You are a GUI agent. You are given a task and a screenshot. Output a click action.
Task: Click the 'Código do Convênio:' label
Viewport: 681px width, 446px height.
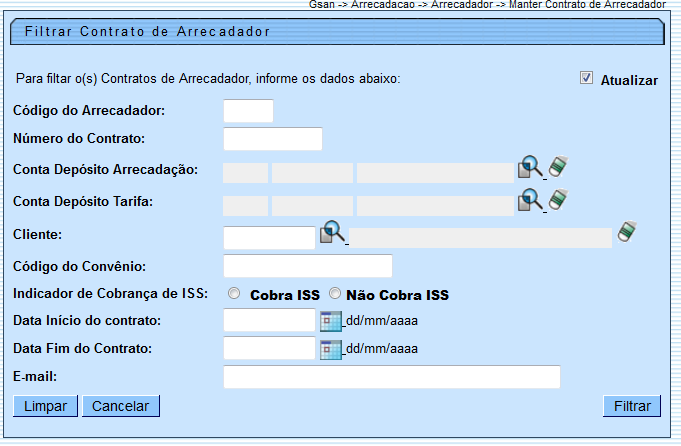pyautogui.click(x=79, y=266)
